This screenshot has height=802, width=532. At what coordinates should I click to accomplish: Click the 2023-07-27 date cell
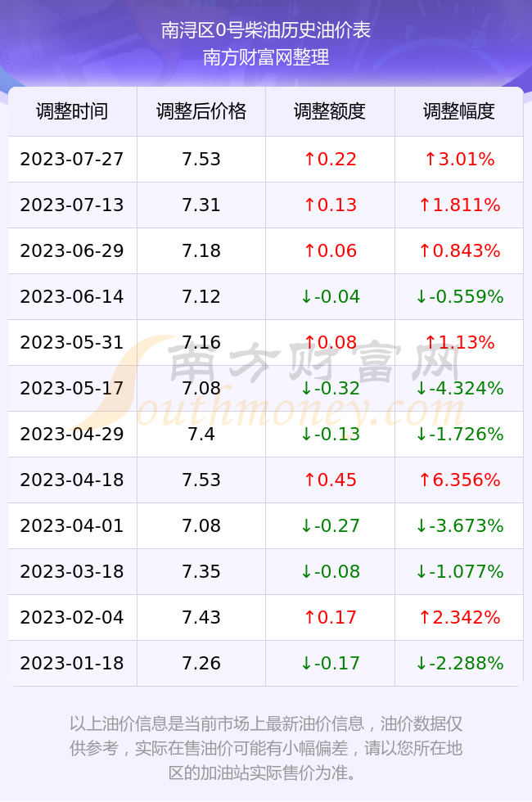[x=72, y=159]
